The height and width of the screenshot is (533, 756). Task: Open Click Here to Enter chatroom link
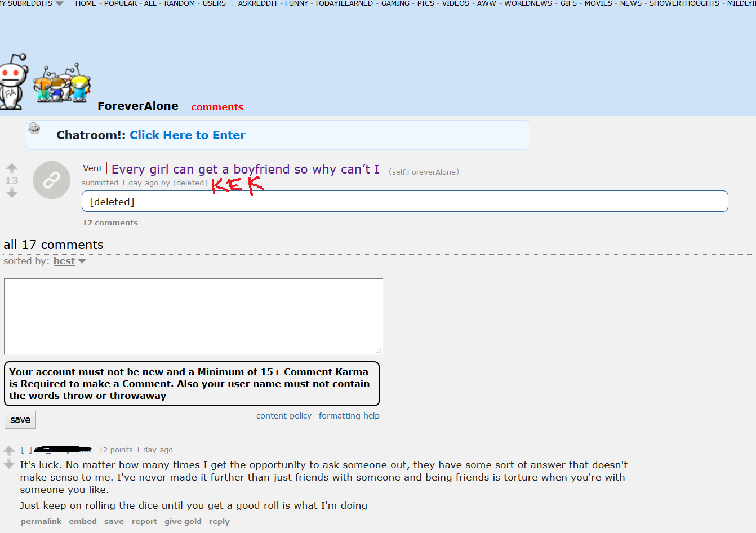[188, 135]
